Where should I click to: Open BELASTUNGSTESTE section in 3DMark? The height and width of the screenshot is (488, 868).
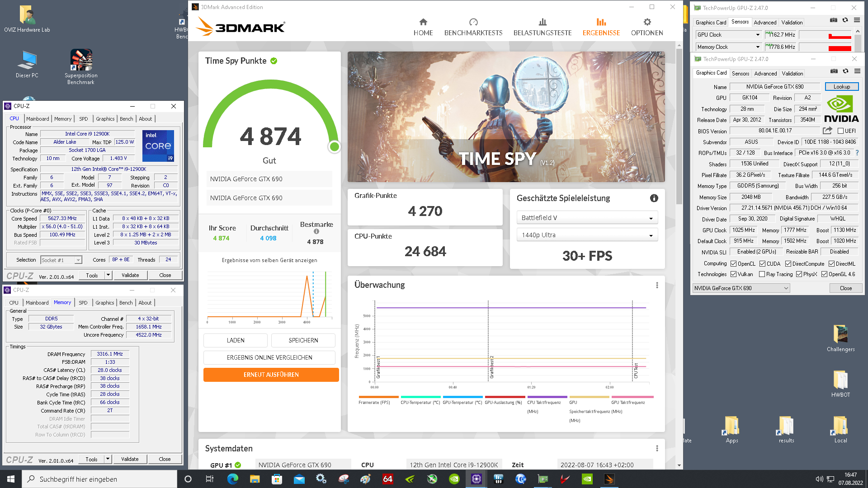point(542,27)
